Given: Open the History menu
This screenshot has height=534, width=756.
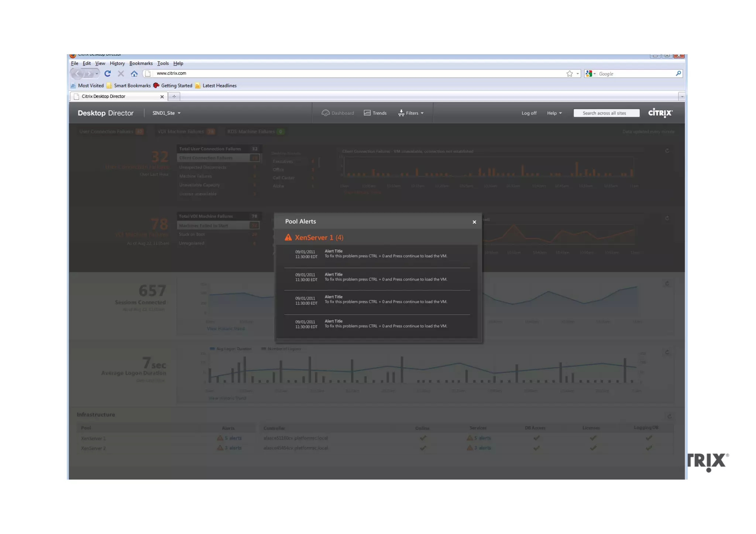Looking at the screenshot, I should (x=117, y=63).
